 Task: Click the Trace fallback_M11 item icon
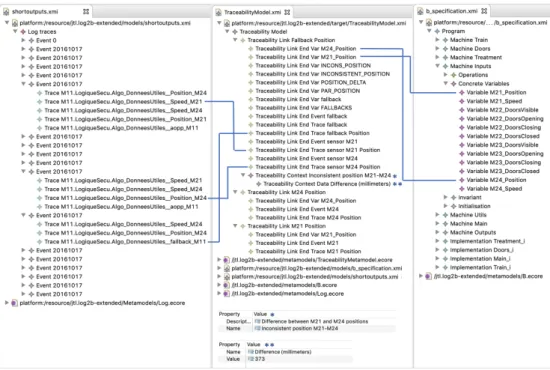(x=40, y=242)
